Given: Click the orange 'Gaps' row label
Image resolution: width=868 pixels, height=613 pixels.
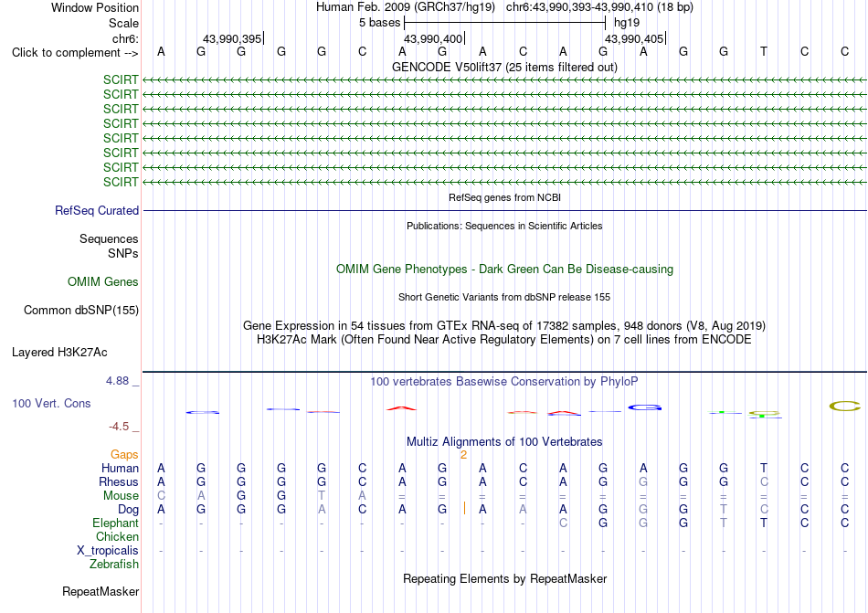Looking at the screenshot, I should [124, 454].
